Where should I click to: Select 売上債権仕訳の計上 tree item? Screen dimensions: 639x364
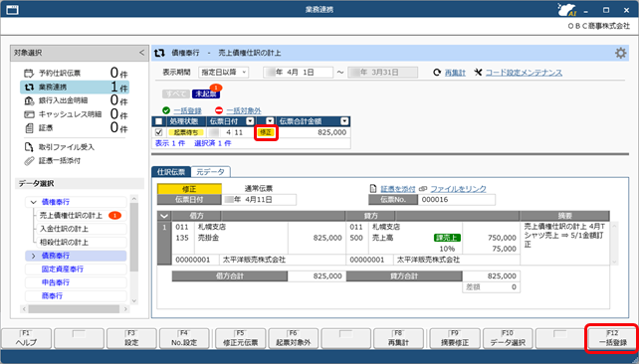coord(81,216)
